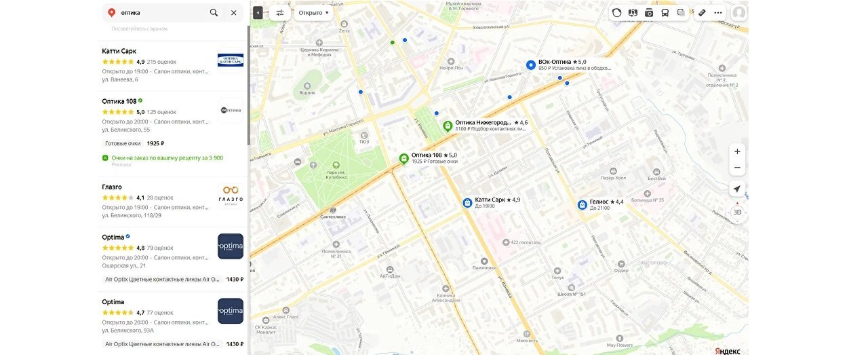
Task: Clear the search with the X icon
Action: (234, 12)
